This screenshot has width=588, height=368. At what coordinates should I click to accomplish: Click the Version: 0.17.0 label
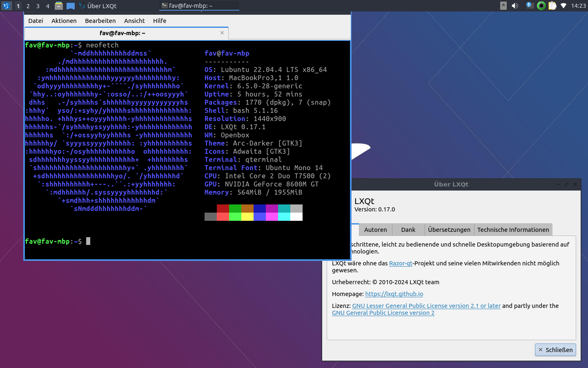pyautogui.click(x=374, y=209)
